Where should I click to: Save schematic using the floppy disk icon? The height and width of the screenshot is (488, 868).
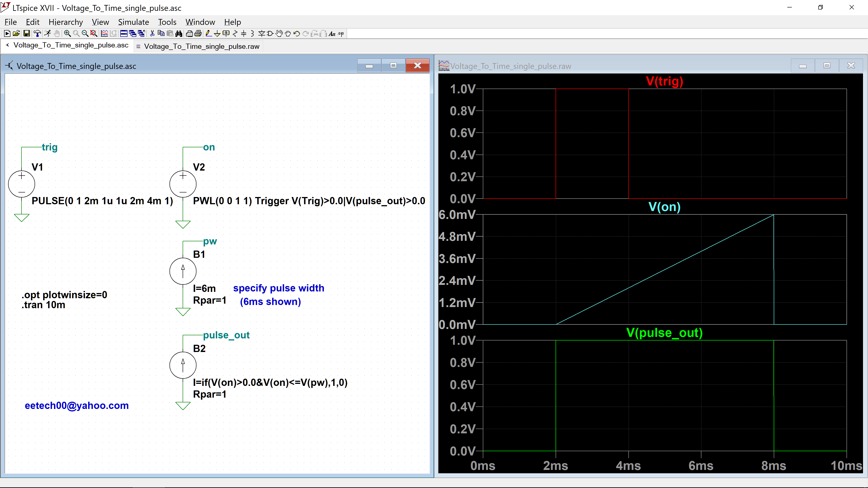coord(27,34)
